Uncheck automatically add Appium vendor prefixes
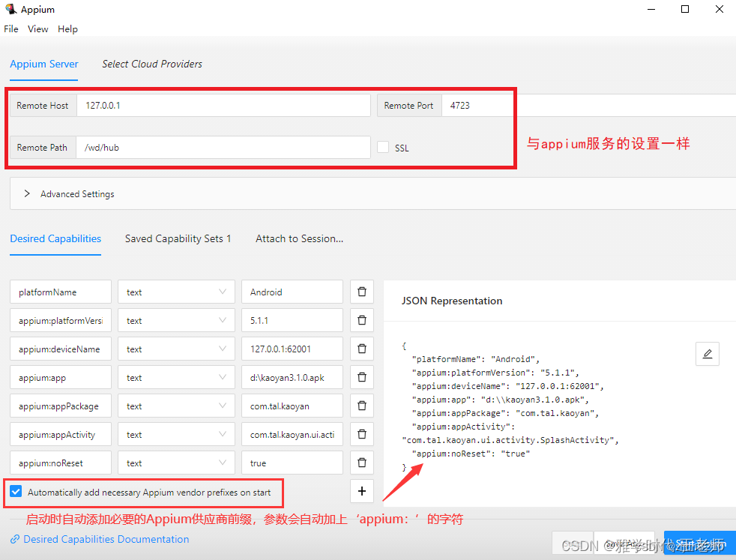Image resolution: width=736 pixels, height=560 pixels. 16,493
